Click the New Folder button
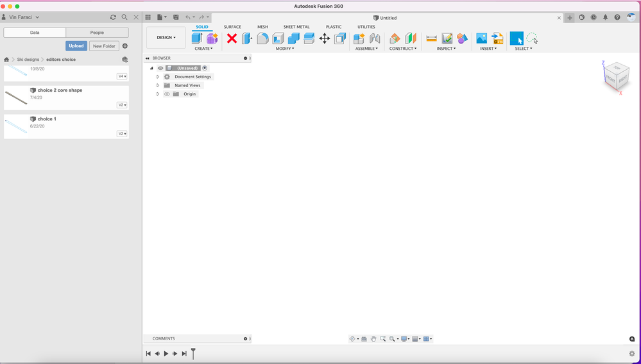Screen dimensions: 641x364 click(104, 46)
